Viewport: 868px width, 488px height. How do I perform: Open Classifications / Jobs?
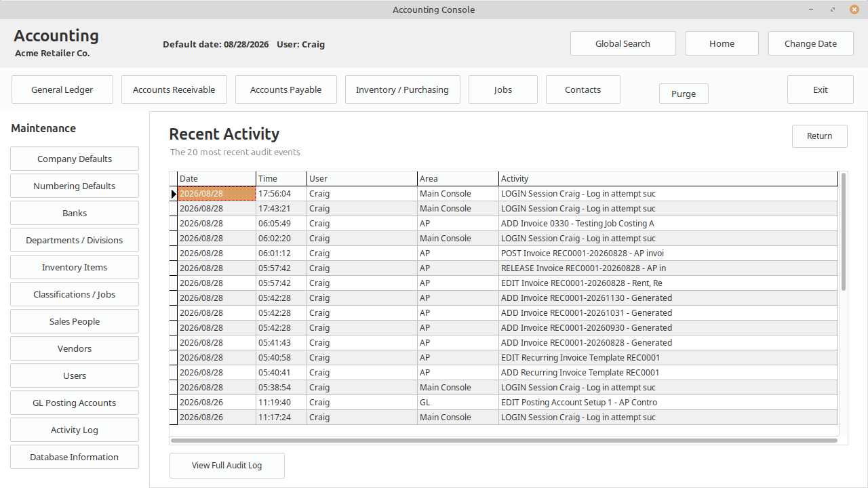[75, 294]
